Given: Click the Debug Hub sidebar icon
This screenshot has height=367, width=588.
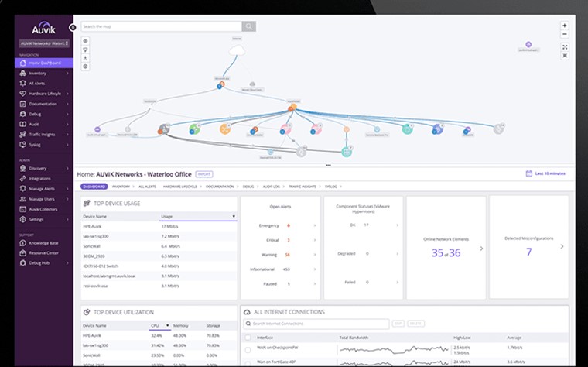Looking at the screenshot, I should point(23,263).
